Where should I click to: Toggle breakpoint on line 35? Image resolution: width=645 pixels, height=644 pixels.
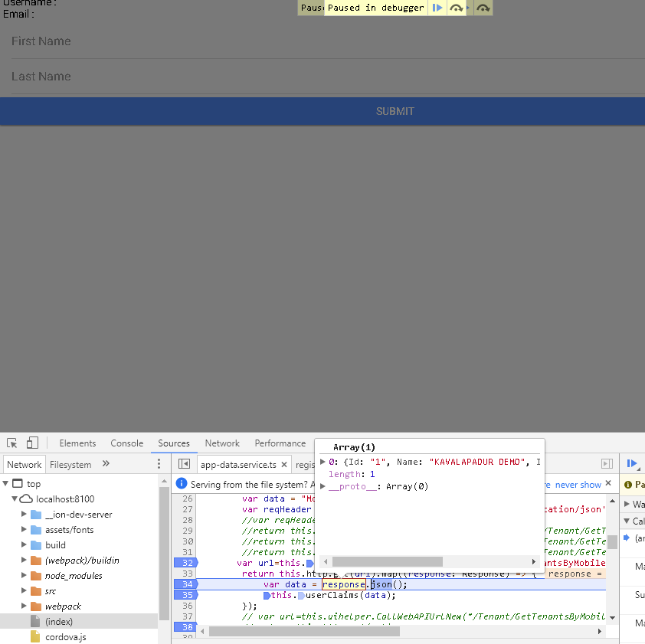point(186,595)
